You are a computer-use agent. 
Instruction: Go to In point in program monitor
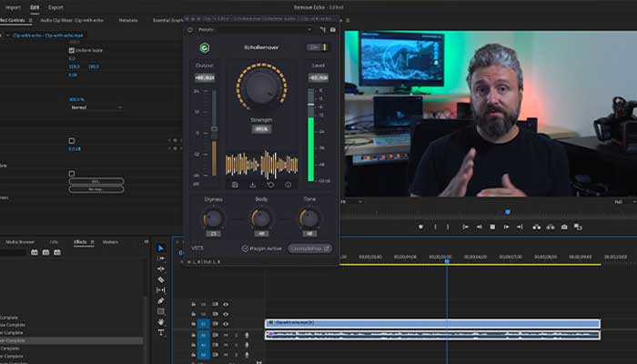(x=466, y=227)
